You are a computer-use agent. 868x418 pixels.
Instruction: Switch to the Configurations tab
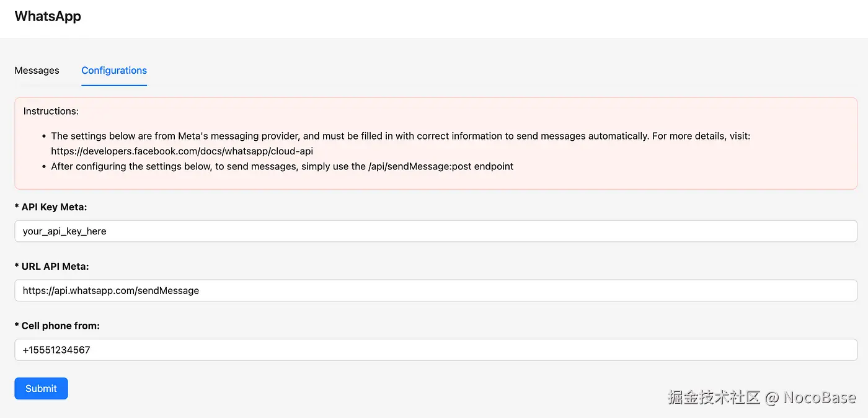(x=113, y=70)
